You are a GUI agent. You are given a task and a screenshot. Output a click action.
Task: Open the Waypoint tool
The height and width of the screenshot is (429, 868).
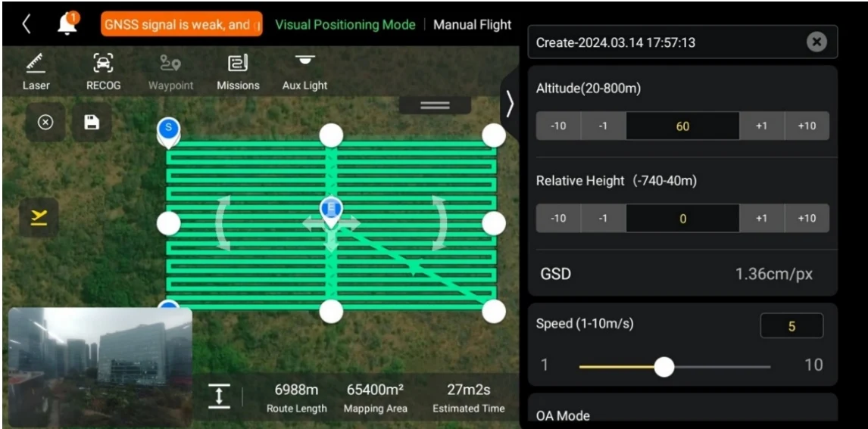pos(170,72)
